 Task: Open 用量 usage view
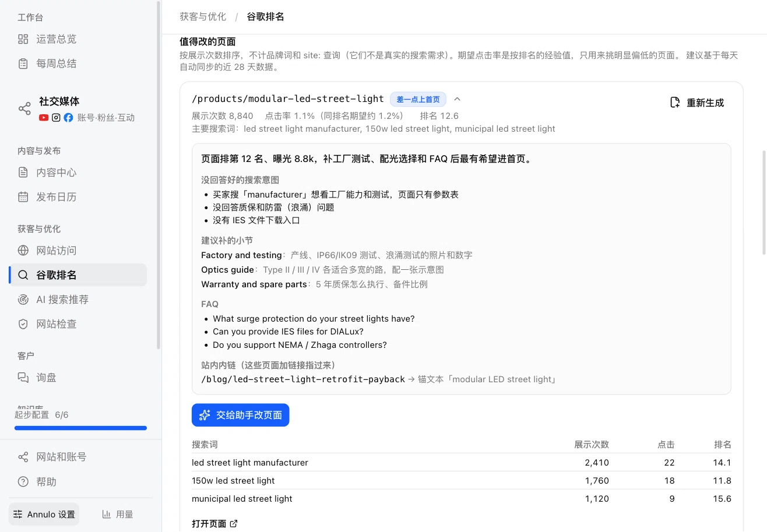(118, 515)
